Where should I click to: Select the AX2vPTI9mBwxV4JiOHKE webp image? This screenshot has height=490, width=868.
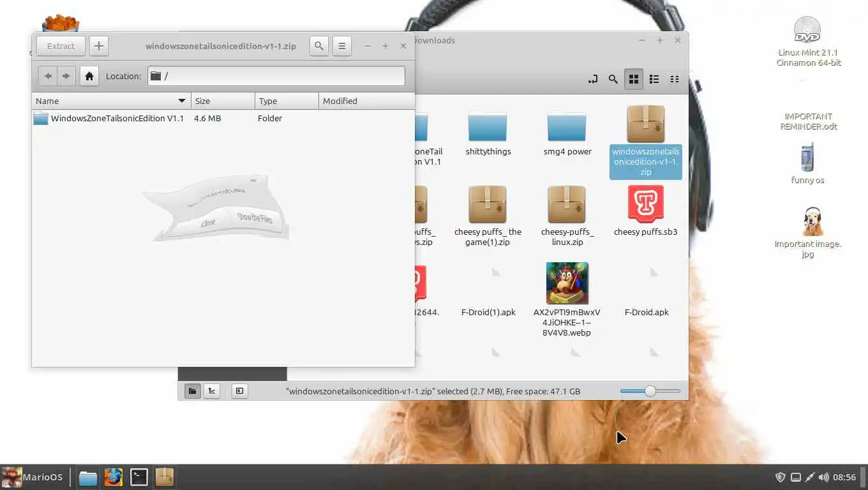click(567, 299)
